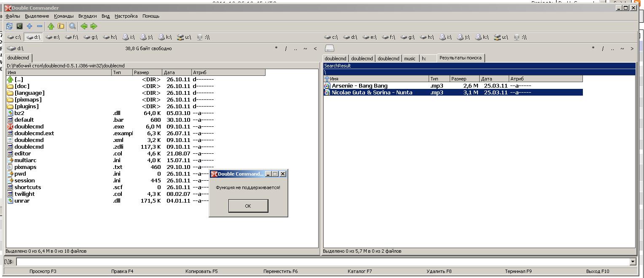This screenshot has height=278, width=644.
Task: Click the blue minus unselect-group icon
Action: pyautogui.click(x=40, y=26)
